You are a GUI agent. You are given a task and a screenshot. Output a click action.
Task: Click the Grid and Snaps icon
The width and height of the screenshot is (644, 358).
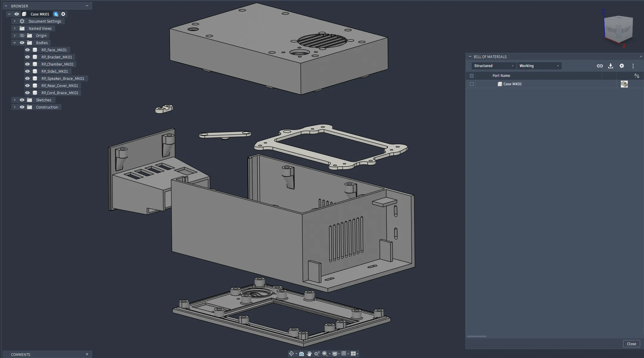pos(344,354)
